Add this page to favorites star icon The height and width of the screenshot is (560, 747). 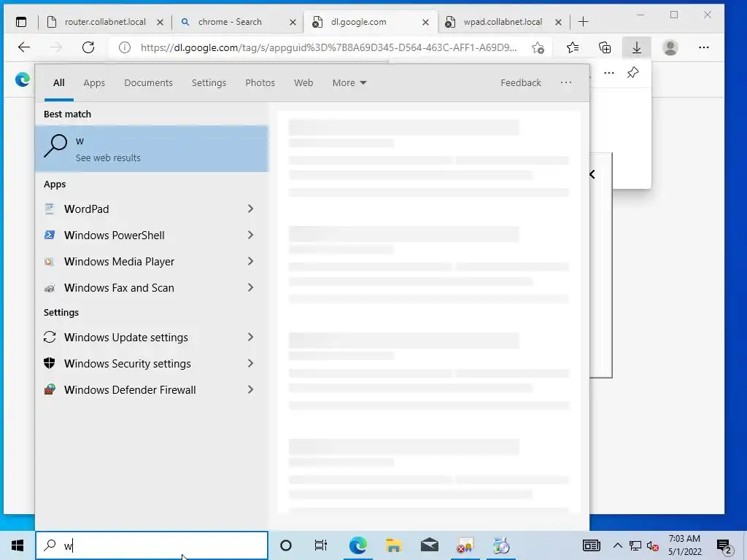tap(538, 47)
